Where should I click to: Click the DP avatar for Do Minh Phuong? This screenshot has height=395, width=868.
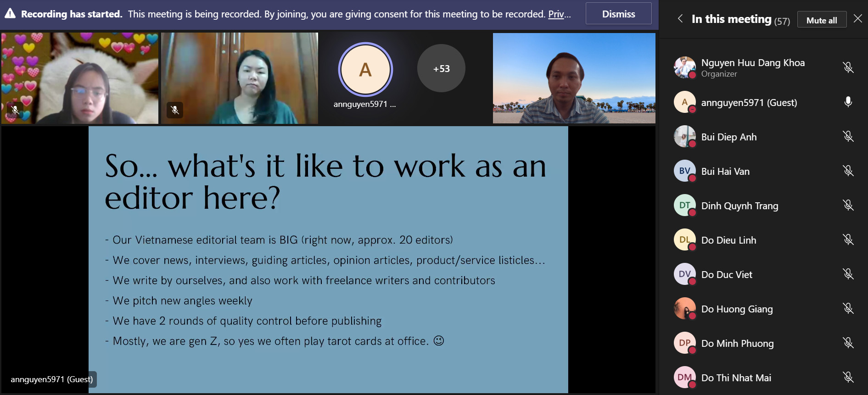coord(684,343)
